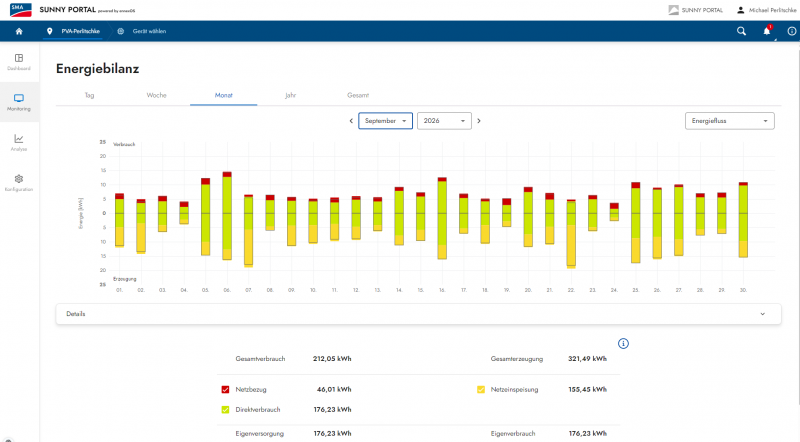
Task: Click the bar for day 16
Action: pyautogui.click(x=442, y=218)
